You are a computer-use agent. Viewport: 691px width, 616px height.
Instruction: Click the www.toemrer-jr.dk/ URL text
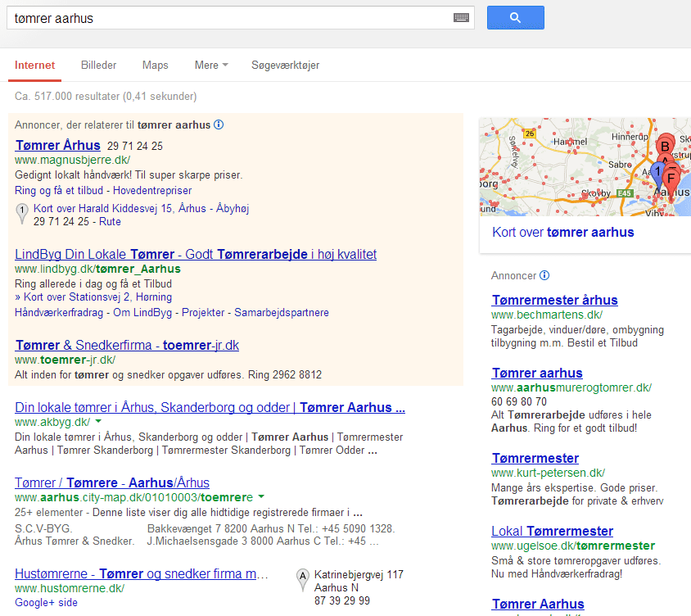[x=65, y=360]
